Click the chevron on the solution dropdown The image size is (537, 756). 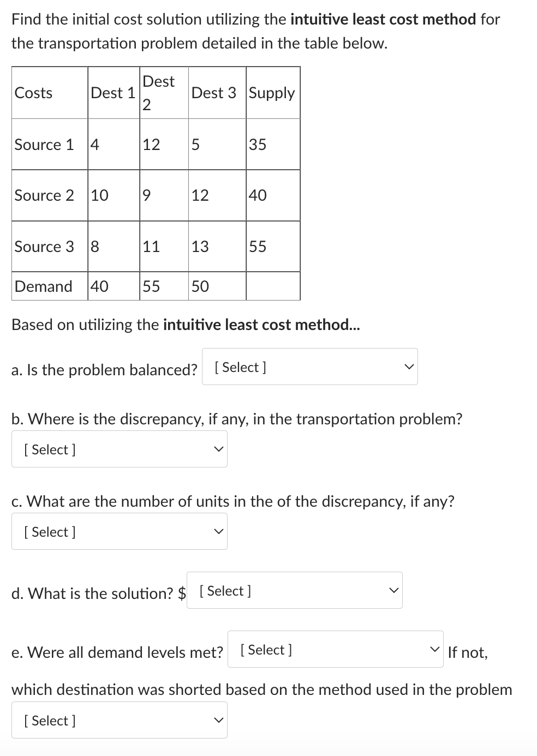coord(393,590)
